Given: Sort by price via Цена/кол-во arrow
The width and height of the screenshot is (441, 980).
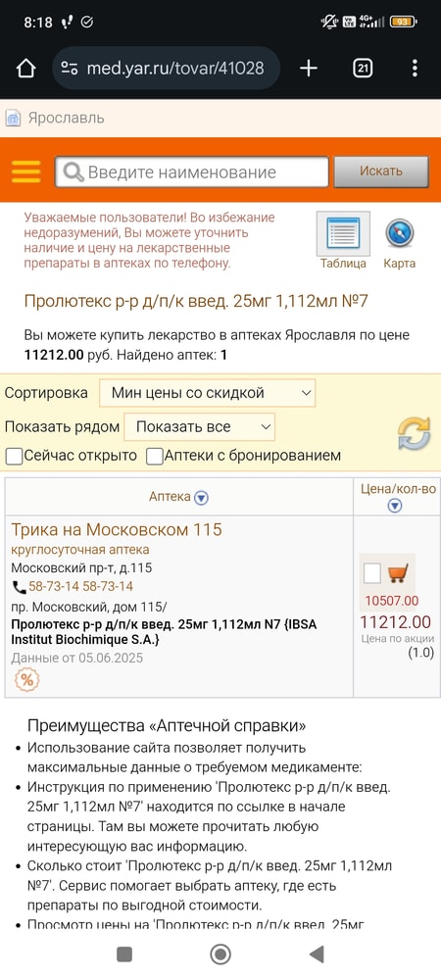Looking at the screenshot, I should pos(395,506).
